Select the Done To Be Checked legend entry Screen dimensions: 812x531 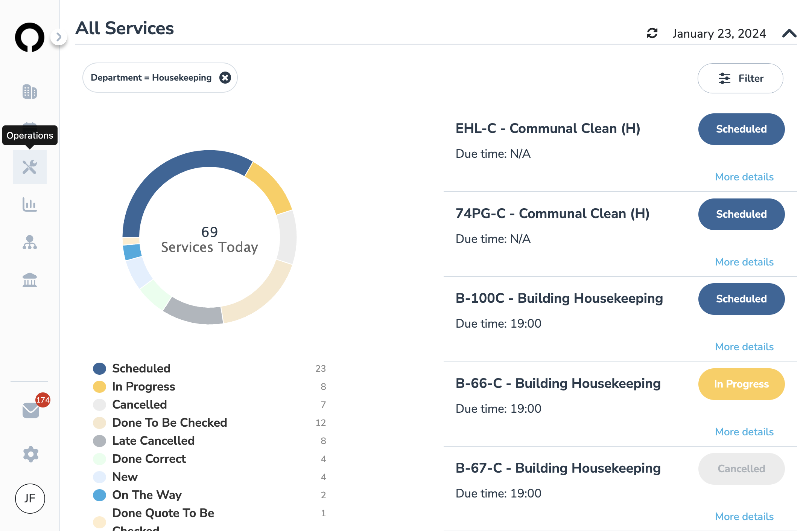(209, 423)
